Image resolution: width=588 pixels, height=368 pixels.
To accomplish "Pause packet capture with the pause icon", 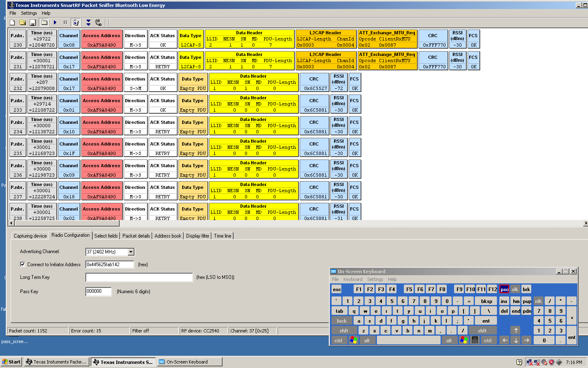I will coord(65,22).
